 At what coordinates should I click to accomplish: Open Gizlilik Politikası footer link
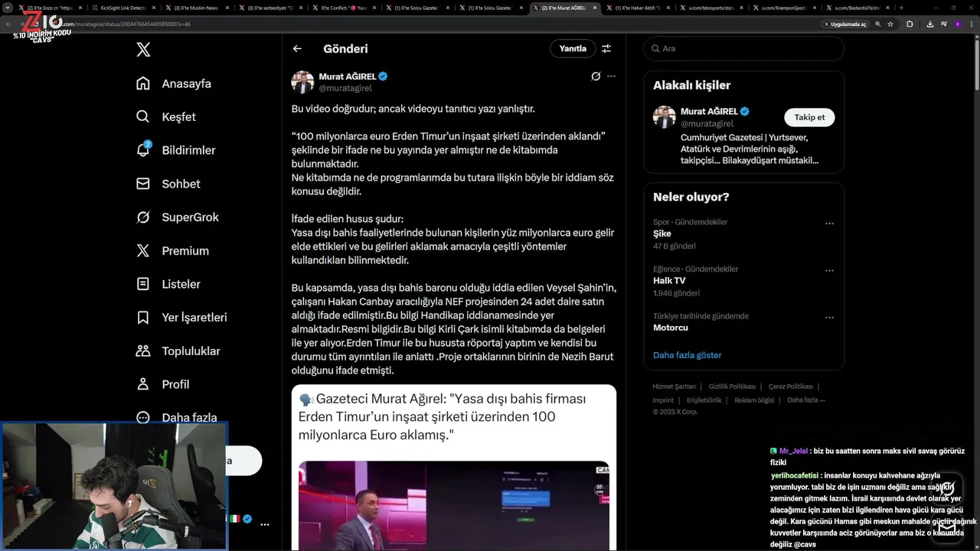coord(732,386)
